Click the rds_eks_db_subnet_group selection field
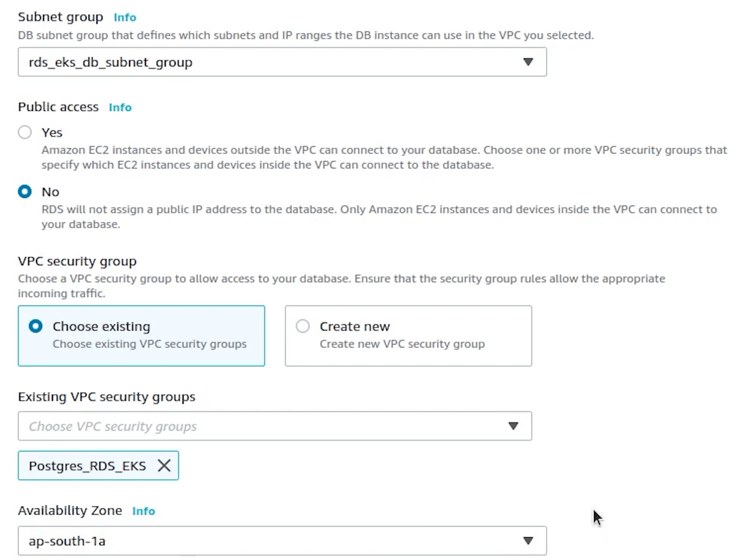 (x=247, y=62)
